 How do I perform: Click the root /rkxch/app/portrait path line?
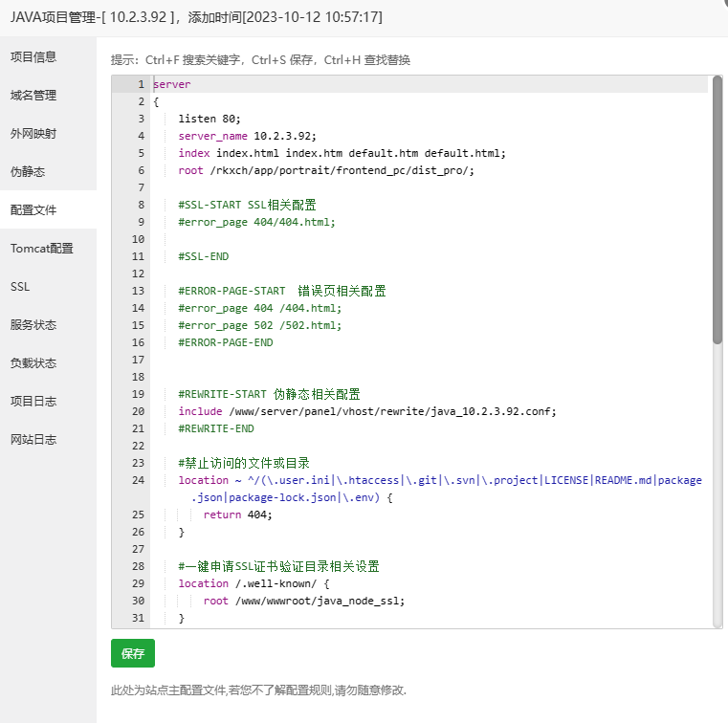click(x=326, y=170)
